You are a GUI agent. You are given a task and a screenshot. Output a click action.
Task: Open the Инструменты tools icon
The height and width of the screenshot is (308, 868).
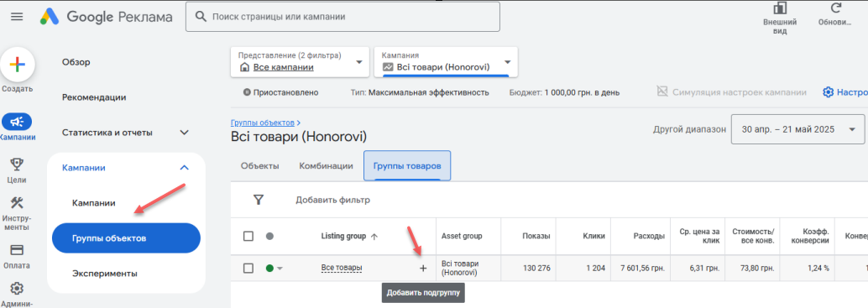pyautogui.click(x=17, y=203)
